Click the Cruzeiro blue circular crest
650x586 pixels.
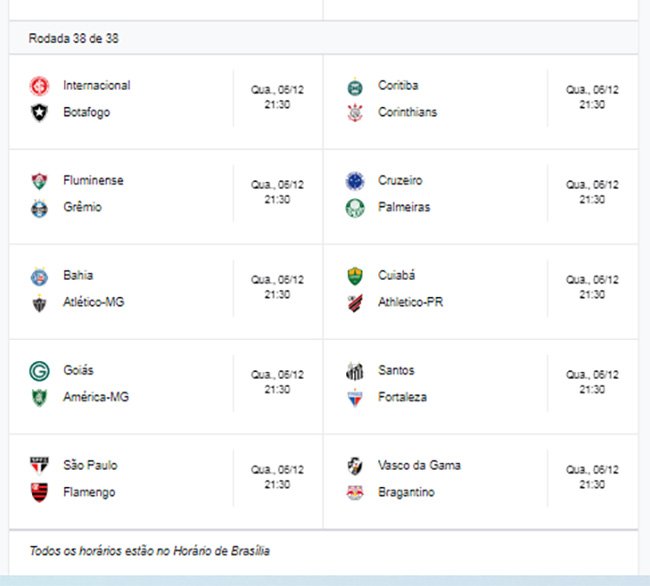tap(355, 181)
